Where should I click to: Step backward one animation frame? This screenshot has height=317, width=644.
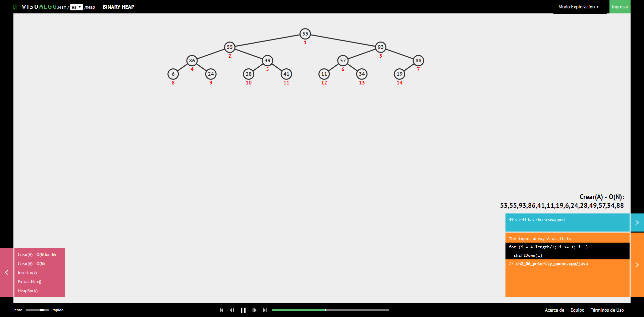(232, 310)
